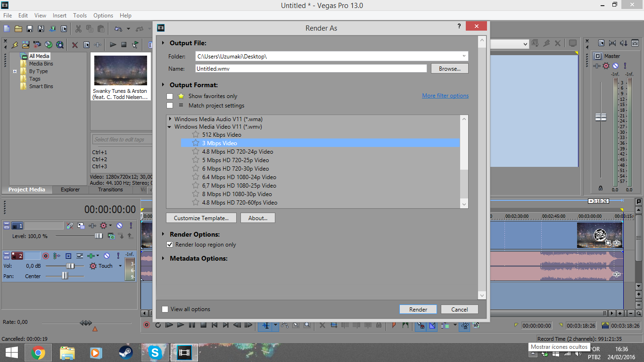644x362 pixels.
Task: Click Pause in the transport bar
Action: 192,325
